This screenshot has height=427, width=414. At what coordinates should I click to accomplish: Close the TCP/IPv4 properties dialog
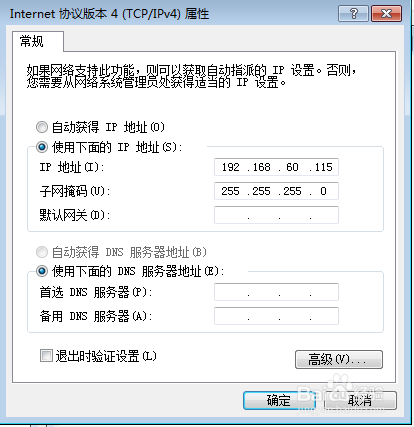click(386, 14)
